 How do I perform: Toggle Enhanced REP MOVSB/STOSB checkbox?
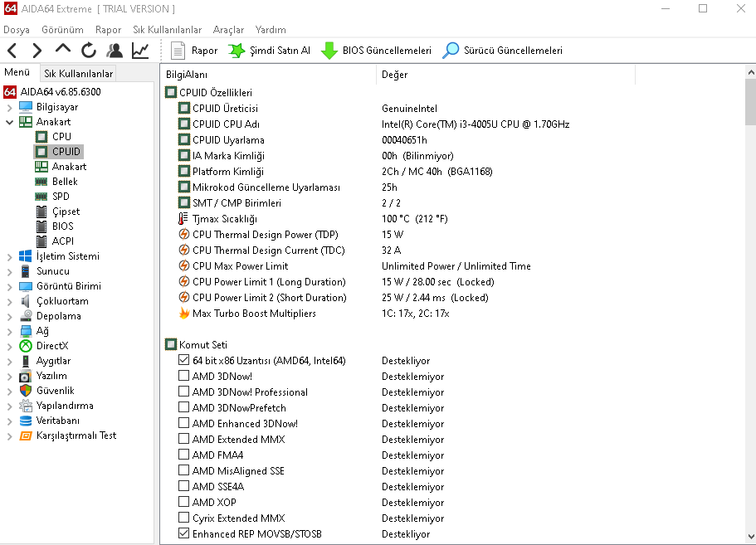point(183,533)
